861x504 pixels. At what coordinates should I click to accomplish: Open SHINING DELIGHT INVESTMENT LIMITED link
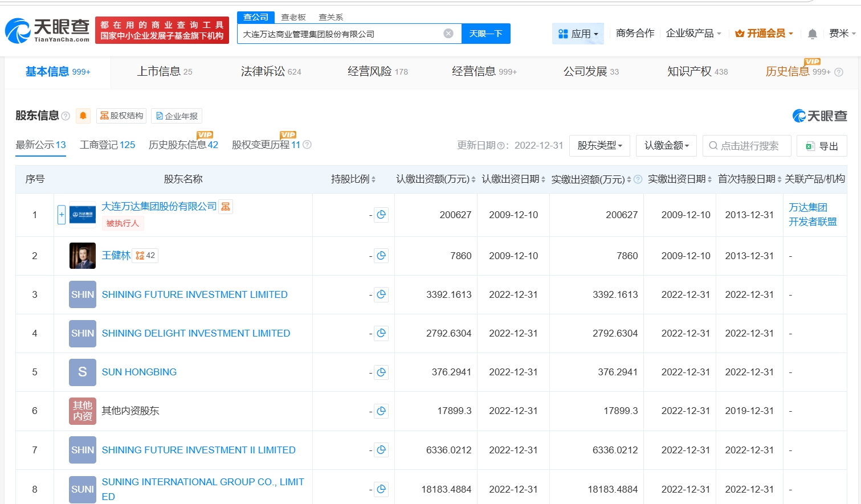point(196,333)
